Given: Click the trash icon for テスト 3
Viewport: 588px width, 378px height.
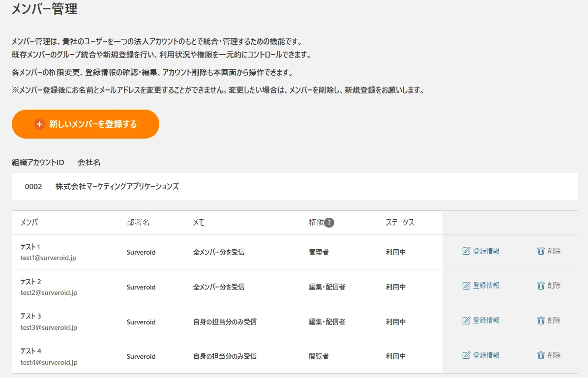Looking at the screenshot, I should [541, 320].
